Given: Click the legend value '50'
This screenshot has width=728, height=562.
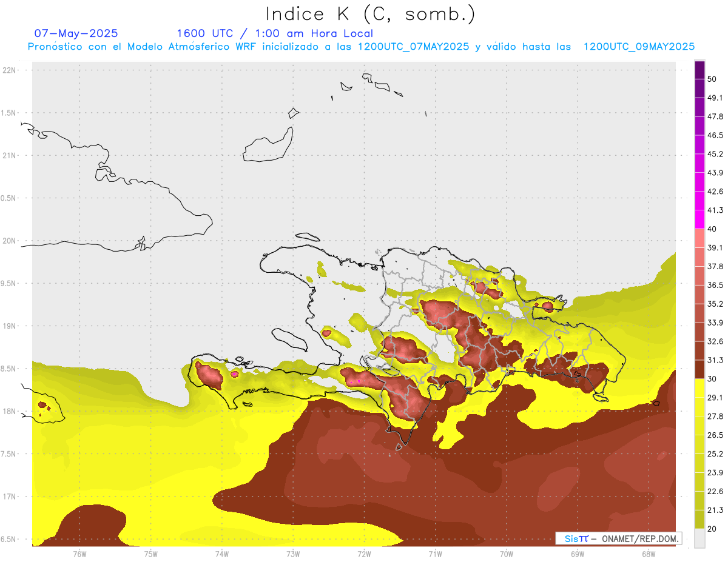Looking at the screenshot, I should pos(712,79).
